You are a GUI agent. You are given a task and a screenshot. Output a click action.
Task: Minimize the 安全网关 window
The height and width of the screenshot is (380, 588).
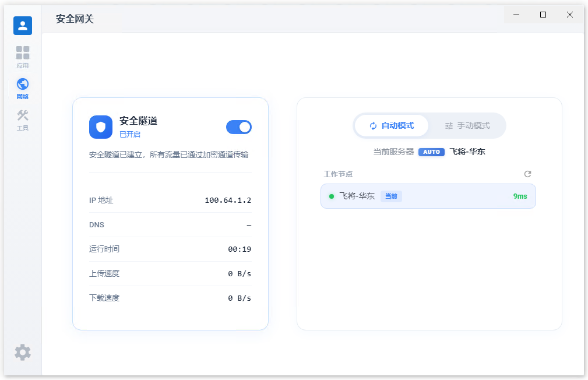point(516,15)
